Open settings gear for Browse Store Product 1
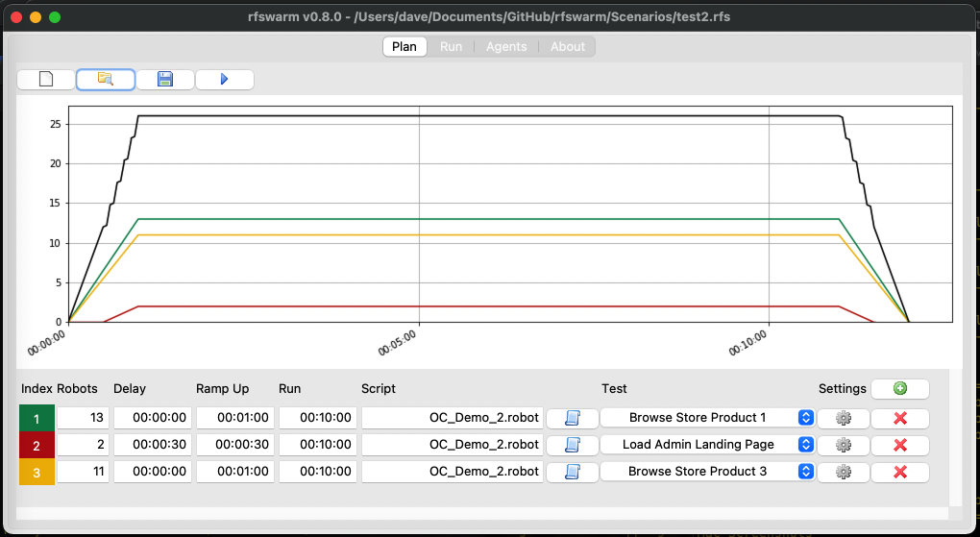980x537 pixels. tap(844, 418)
